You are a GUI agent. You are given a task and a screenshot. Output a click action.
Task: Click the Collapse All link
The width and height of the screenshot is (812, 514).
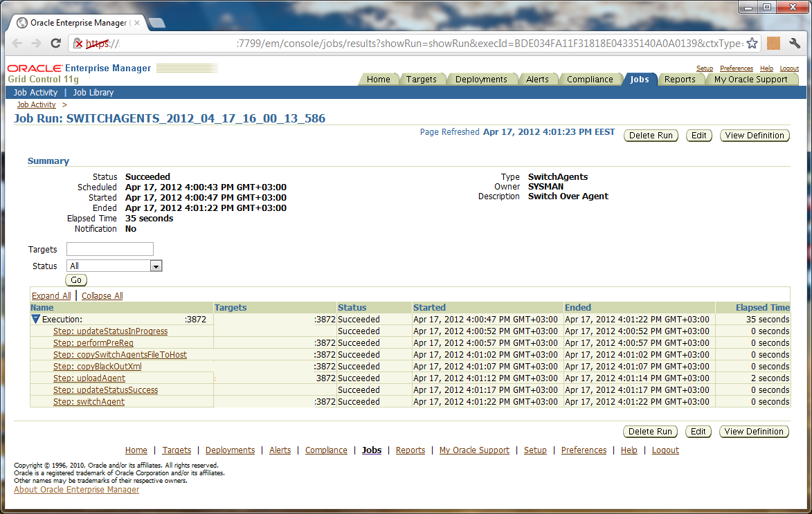pos(102,295)
